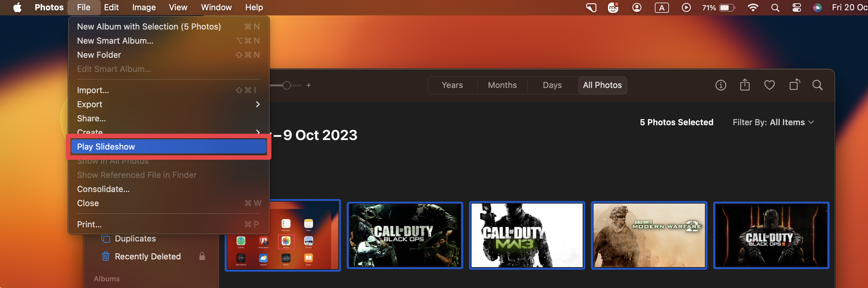
Task: Click the zoom-in plus beside thumbnail slider
Action: click(x=308, y=85)
